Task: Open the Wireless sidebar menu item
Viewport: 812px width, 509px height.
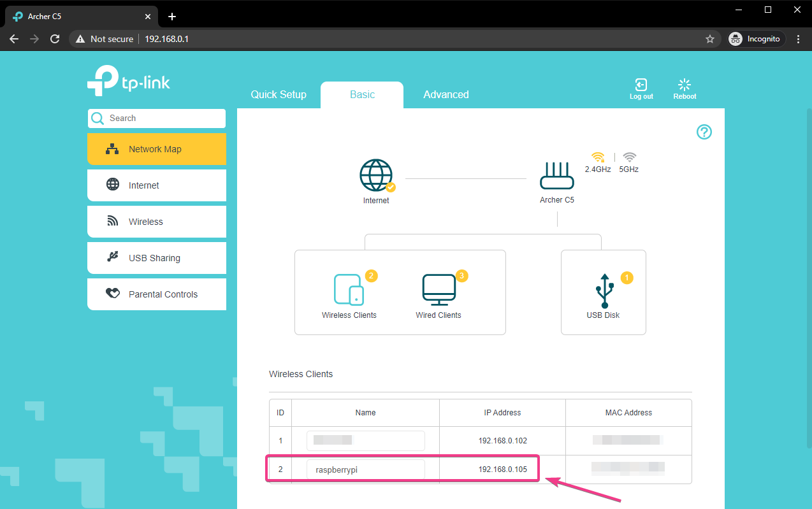Action: coord(157,222)
